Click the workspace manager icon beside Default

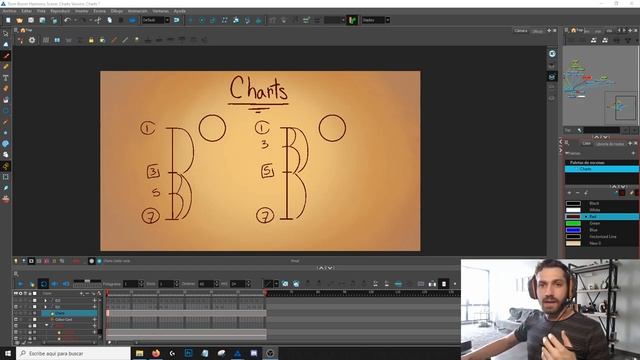click(177, 20)
